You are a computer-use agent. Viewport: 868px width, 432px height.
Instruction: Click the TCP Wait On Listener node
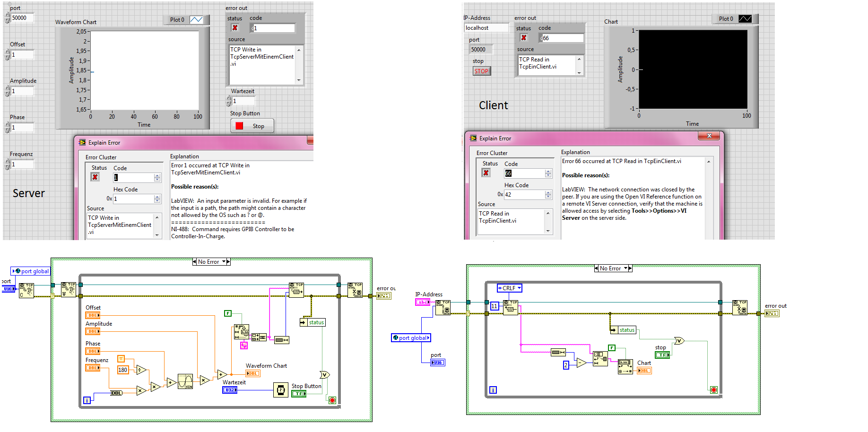[x=69, y=289]
